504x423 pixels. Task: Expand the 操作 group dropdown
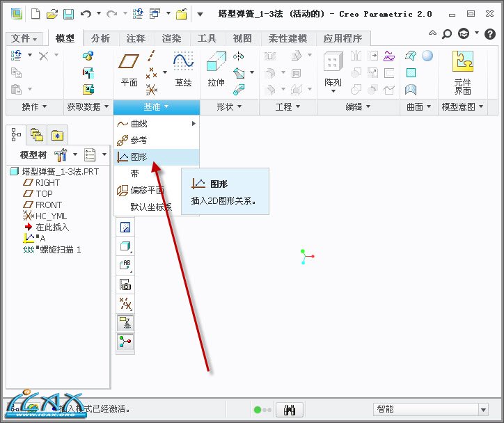34,107
